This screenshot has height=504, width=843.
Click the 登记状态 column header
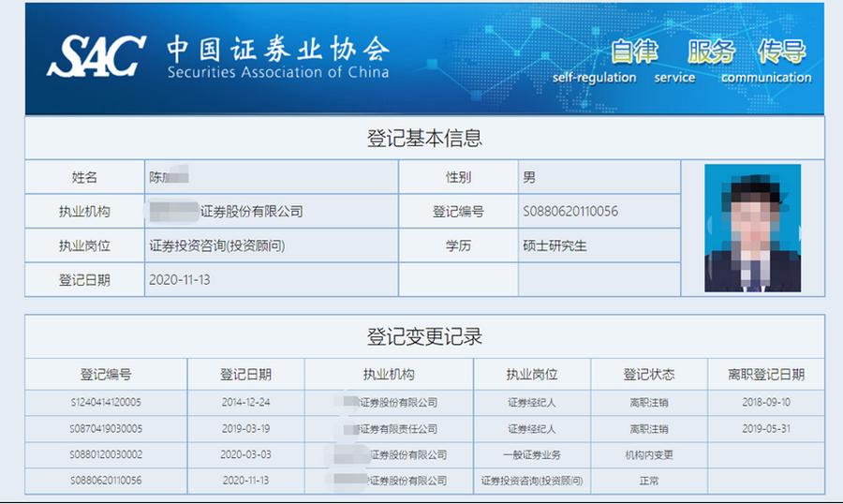648,374
